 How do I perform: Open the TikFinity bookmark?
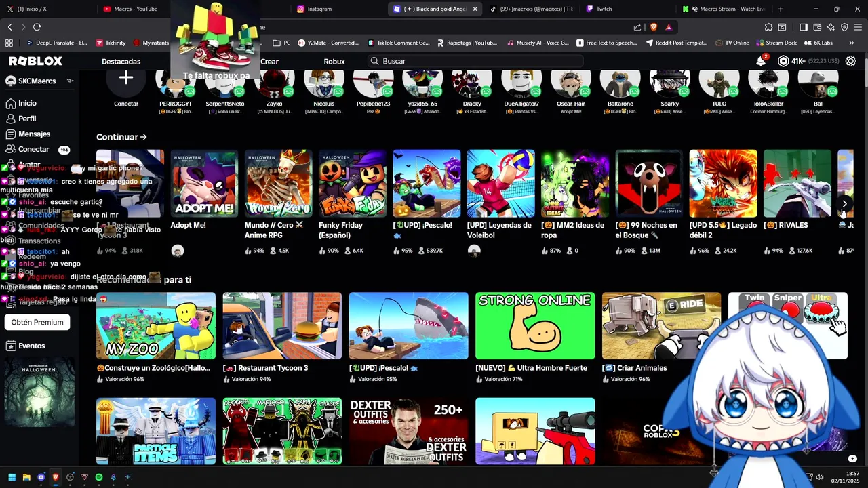pos(111,43)
